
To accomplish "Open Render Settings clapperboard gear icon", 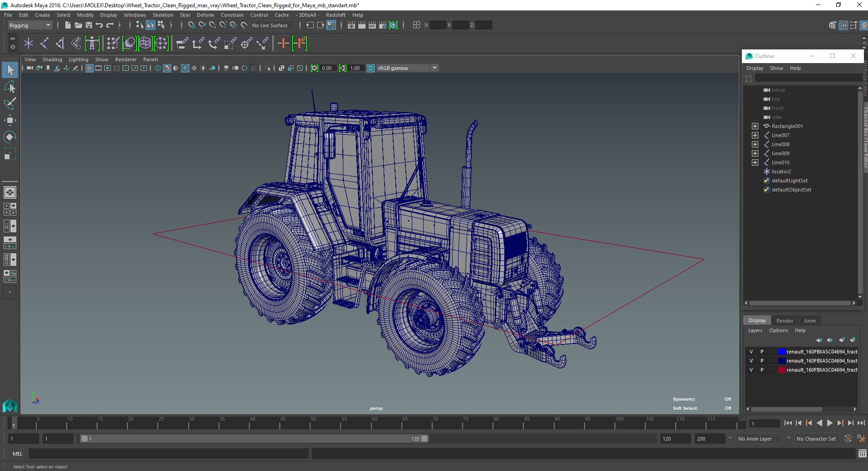I will pos(383,25).
